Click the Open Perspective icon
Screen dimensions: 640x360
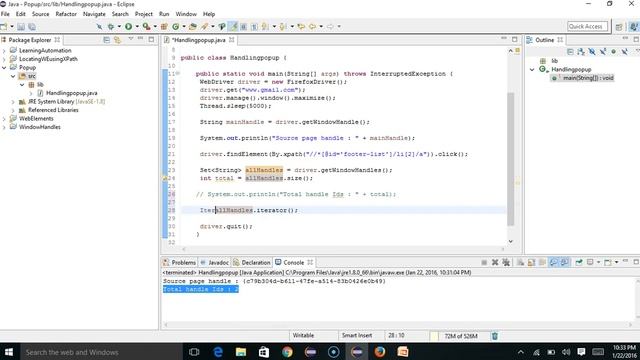[x=619, y=27]
